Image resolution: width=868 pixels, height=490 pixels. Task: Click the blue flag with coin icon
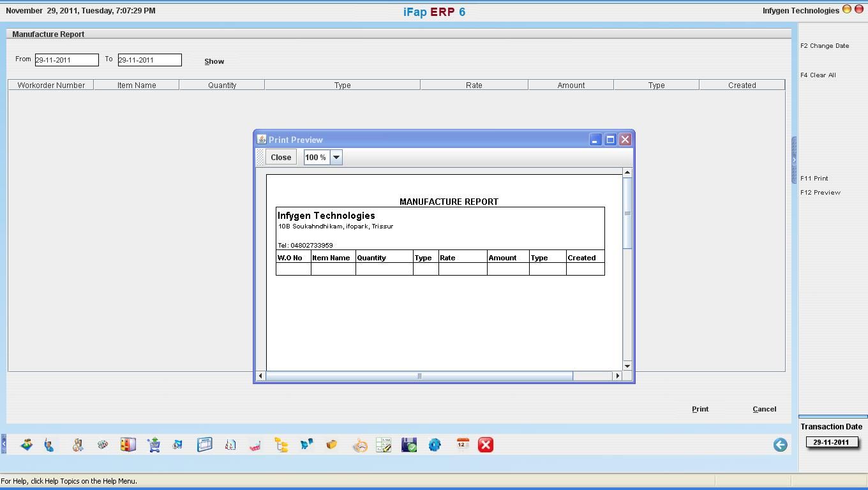point(177,445)
